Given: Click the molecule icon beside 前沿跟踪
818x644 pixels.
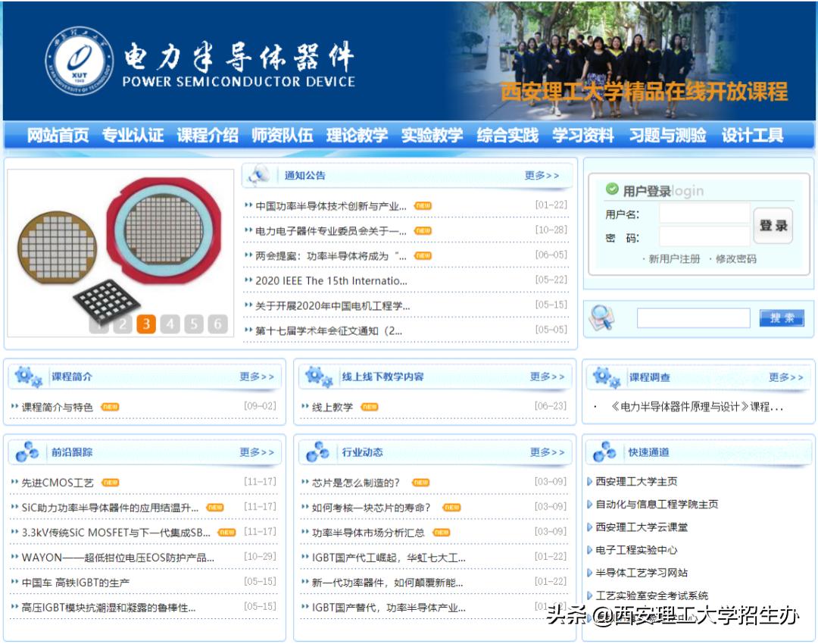Looking at the screenshot, I should tap(25, 452).
